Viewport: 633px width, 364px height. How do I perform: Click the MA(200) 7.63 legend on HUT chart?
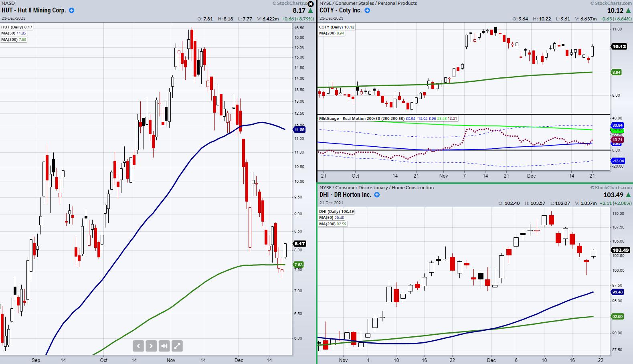[x=14, y=39]
